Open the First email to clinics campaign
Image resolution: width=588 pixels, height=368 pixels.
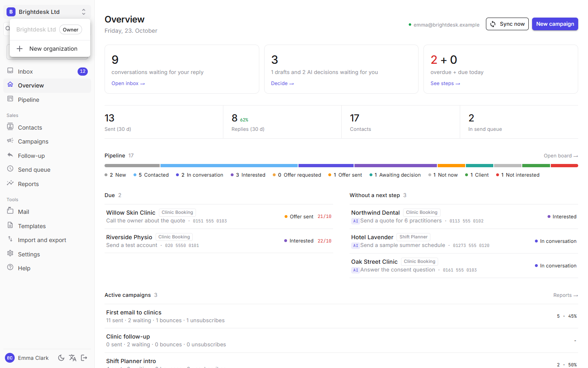341,316
